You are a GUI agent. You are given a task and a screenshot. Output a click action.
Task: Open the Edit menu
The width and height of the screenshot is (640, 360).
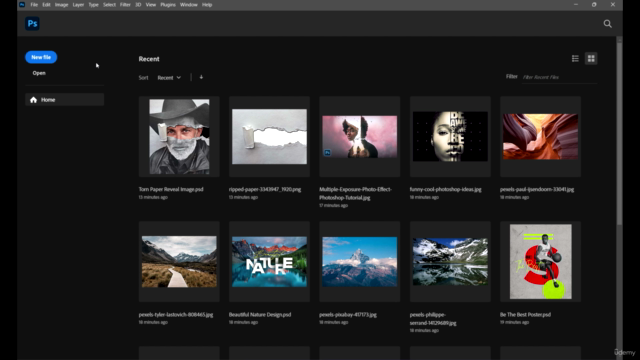(x=47, y=4)
